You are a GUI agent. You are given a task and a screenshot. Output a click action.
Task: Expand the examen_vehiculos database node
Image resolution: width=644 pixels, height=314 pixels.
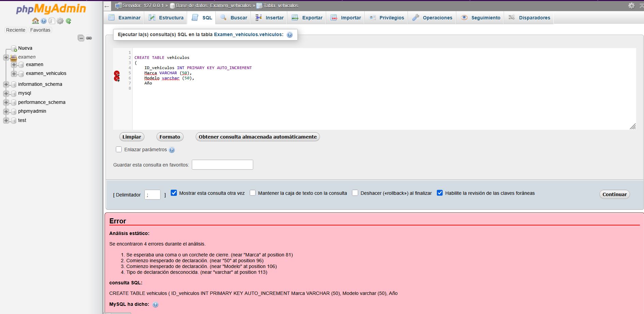[14, 74]
